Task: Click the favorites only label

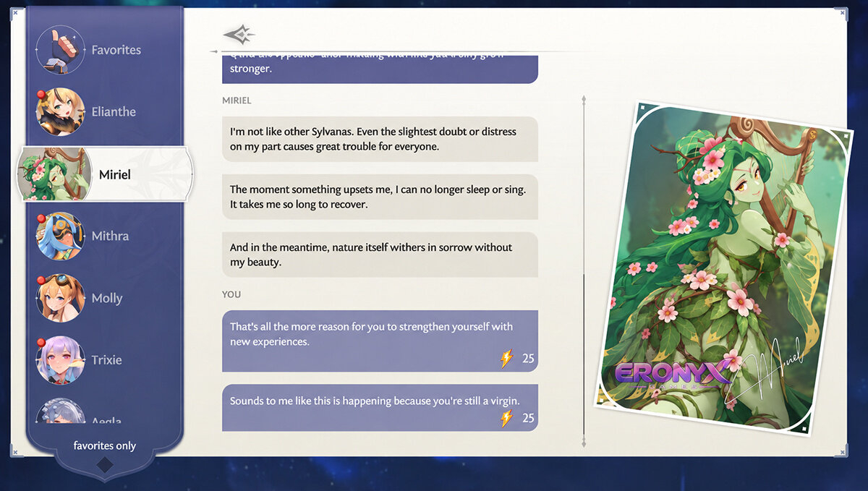Action: (105, 445)
